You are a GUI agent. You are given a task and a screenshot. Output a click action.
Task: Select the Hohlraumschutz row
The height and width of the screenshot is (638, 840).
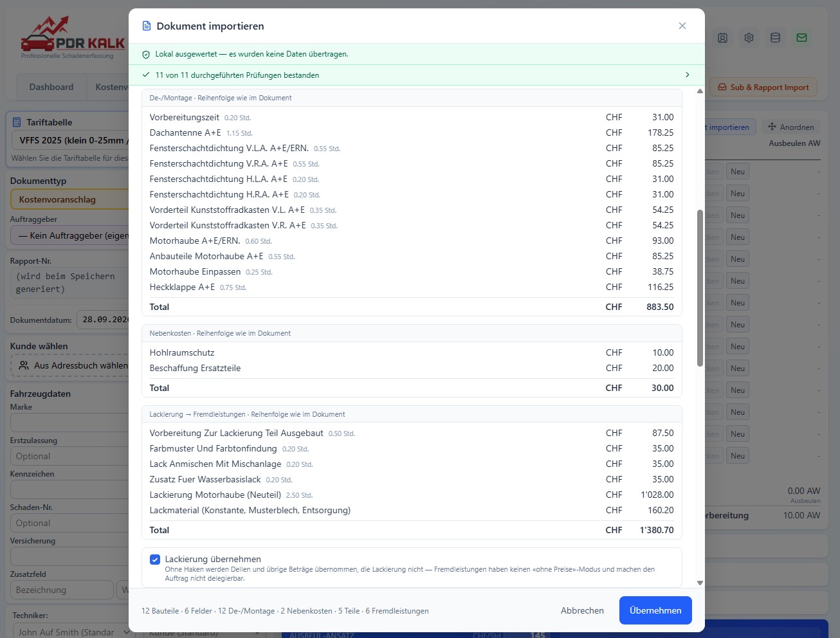tap(412, 352)
